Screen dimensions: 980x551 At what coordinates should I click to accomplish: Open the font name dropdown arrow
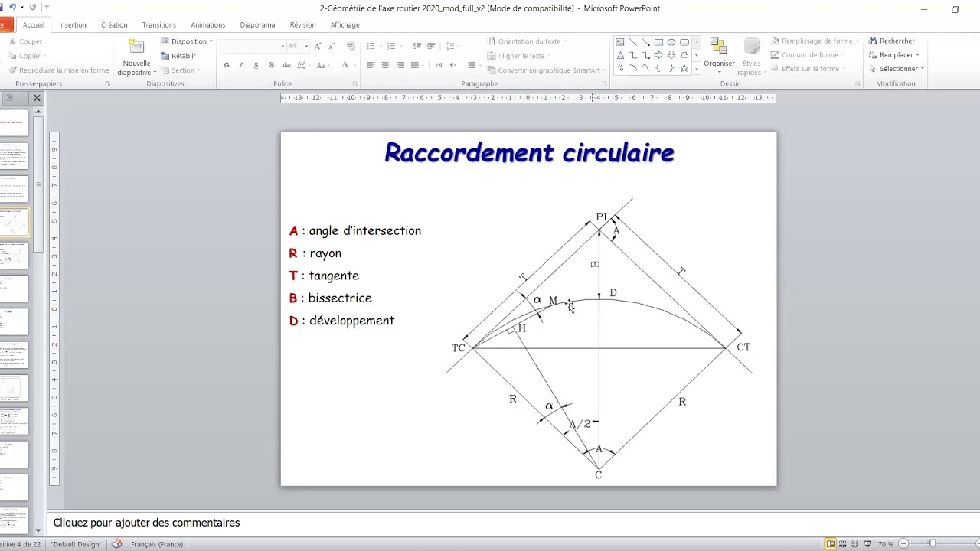pyautogui.click(x=283, y=46)
